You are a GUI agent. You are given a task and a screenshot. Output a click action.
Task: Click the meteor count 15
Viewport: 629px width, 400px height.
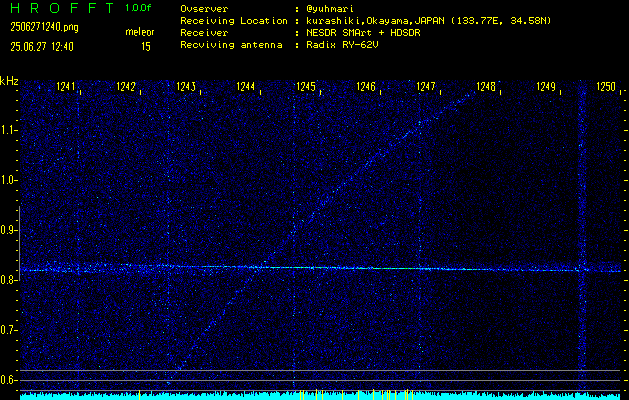146,47
